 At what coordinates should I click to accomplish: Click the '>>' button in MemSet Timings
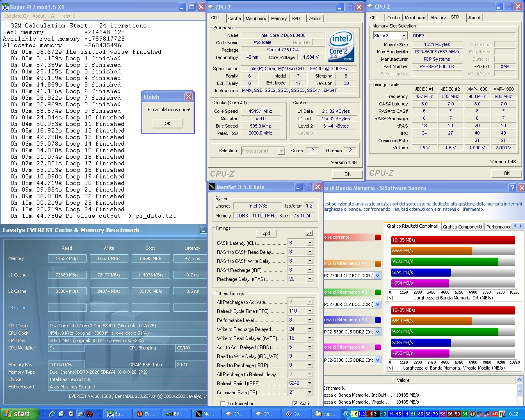309,233
